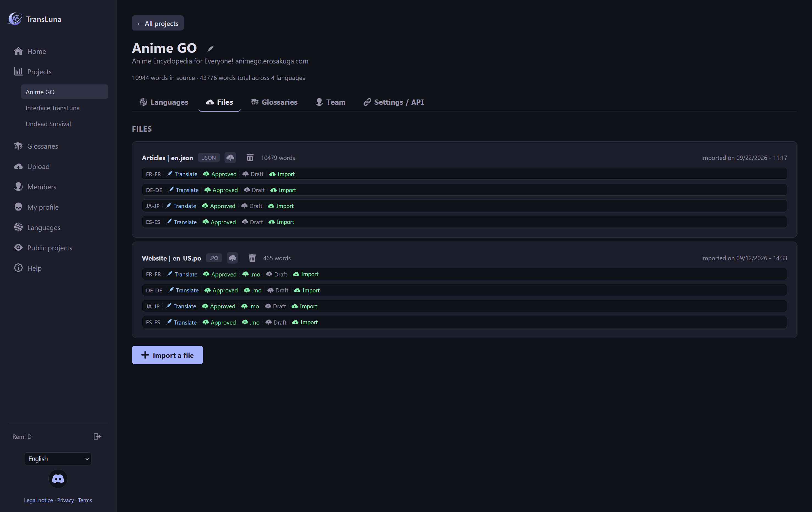Import ES-ES translation for Articles en.json
812x512 pixels.
click(282, 222)
